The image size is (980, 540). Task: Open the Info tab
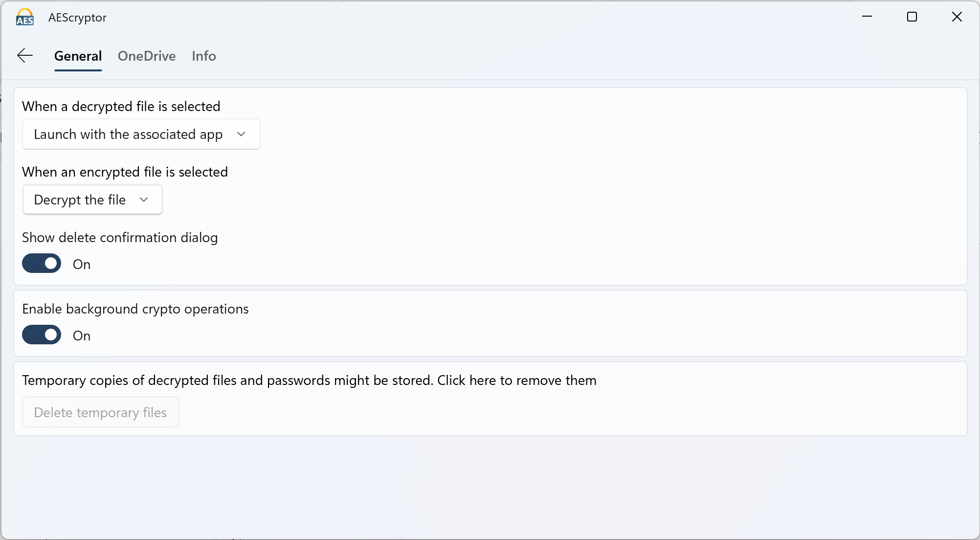[204, 56]
